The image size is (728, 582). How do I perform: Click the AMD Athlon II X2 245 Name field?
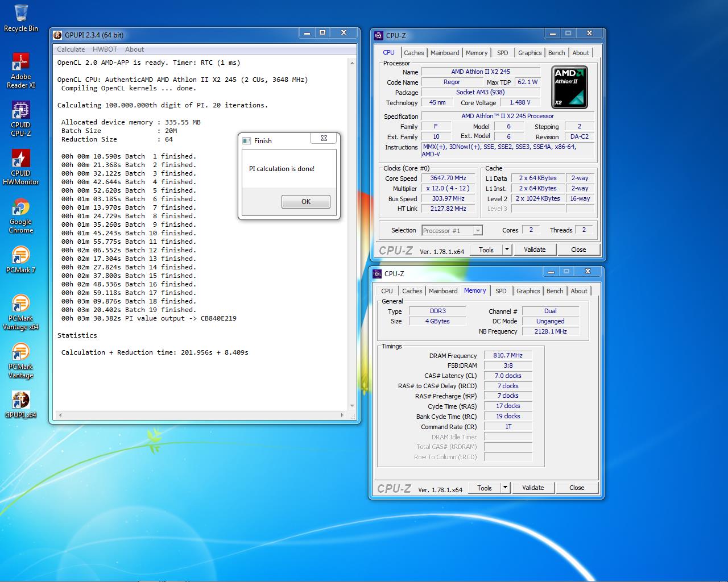pos(481,72)
